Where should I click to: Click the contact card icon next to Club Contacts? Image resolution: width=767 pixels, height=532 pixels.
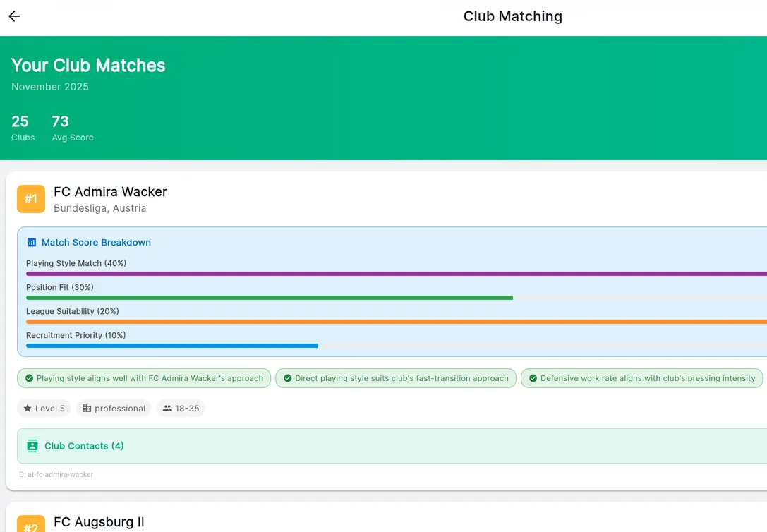tap(32, 446)
